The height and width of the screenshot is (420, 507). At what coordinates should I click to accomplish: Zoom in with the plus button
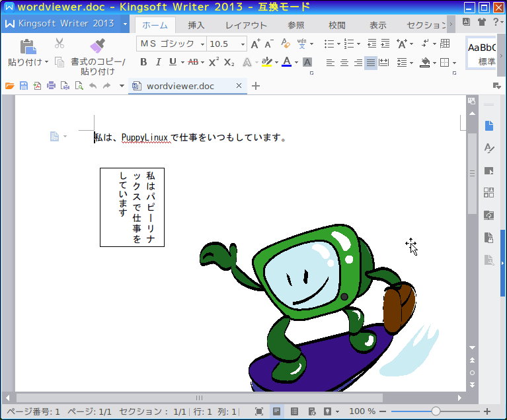[487, 411]
